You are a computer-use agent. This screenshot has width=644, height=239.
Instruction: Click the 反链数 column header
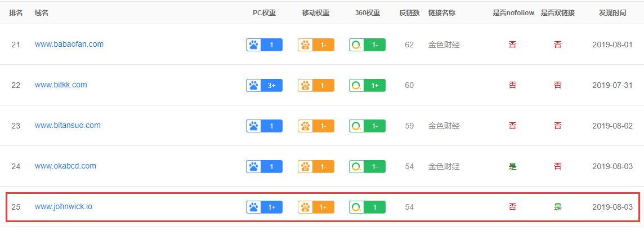409,13
